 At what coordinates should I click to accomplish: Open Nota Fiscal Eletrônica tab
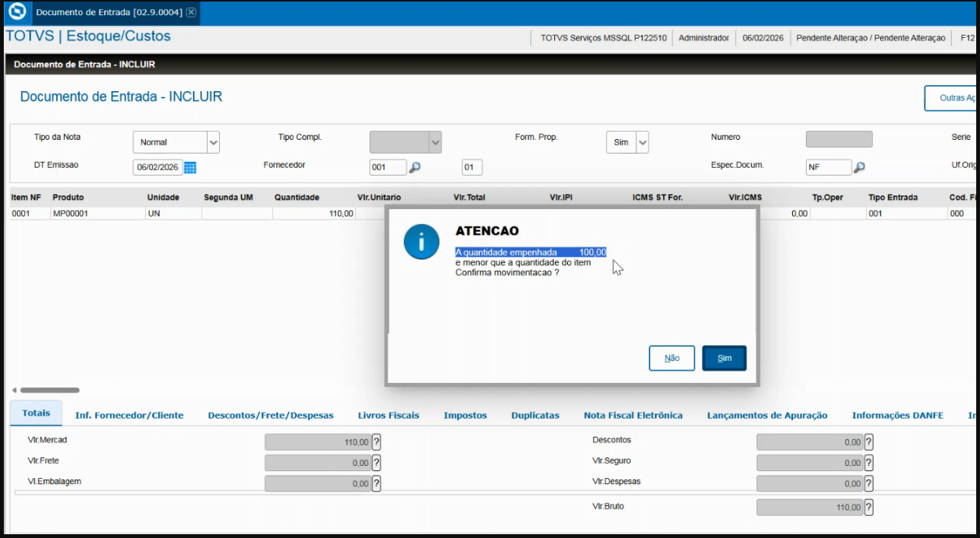(633, 415)
